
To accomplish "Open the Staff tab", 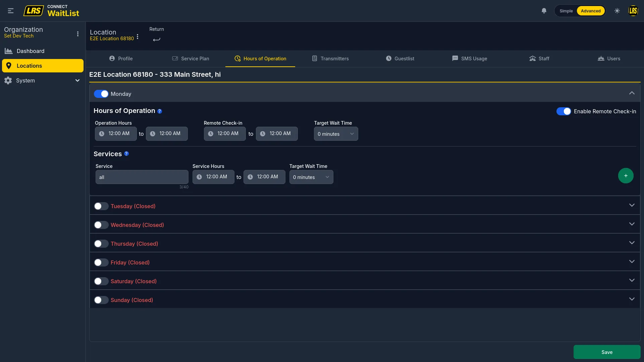I will 539,59.
